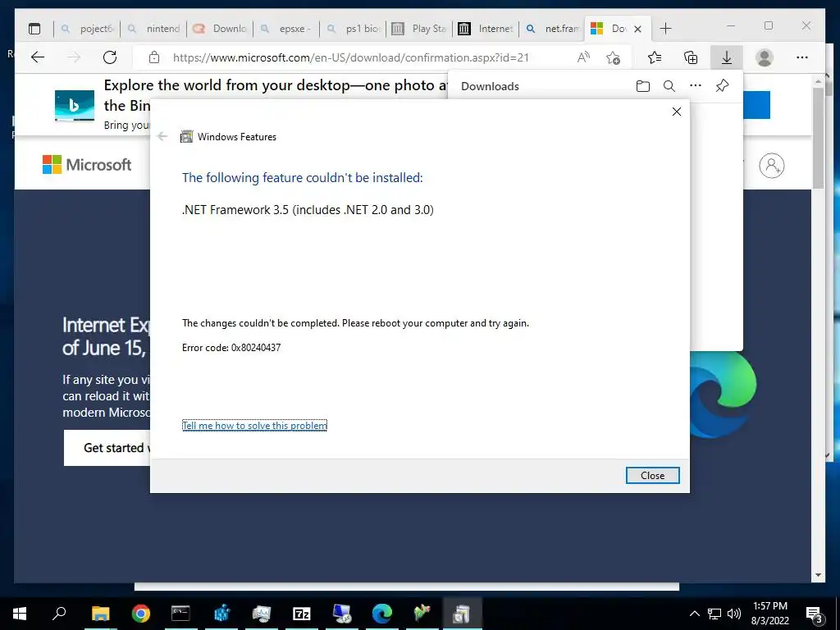Open File Explorer from taskbar

[x=100, y=614]
